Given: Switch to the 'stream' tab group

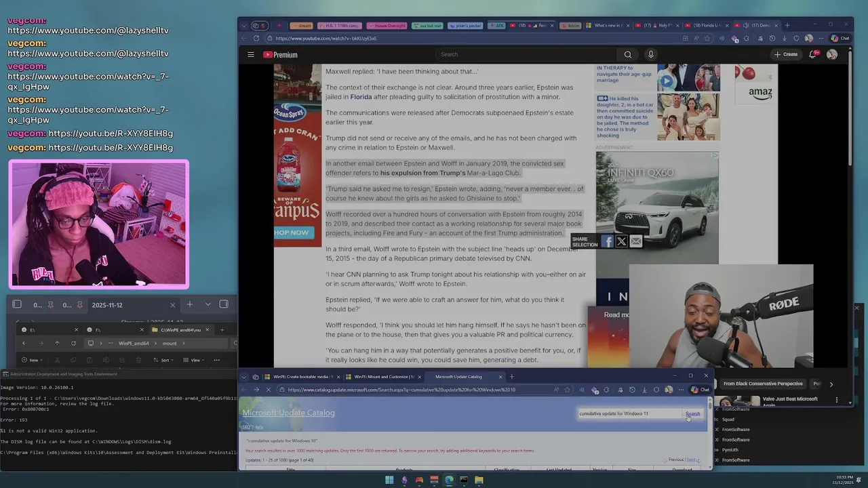Looking at the screenshot, I should [302, 26].
